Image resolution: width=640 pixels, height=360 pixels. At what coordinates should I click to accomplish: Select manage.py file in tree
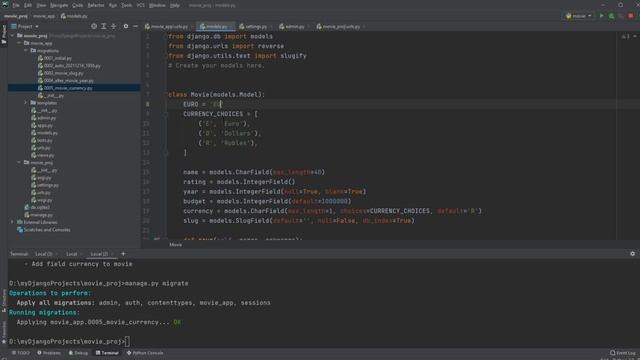(x=41, y=215)
